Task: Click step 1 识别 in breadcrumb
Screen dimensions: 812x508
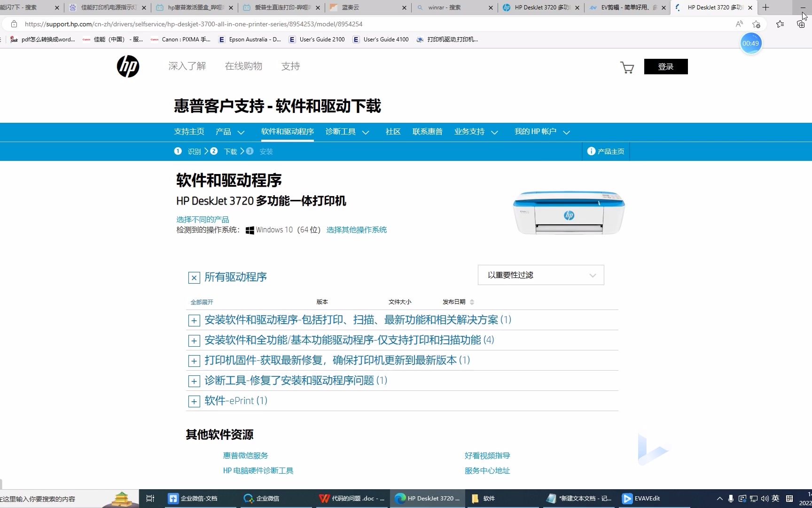Action: [x=187, y=151]
